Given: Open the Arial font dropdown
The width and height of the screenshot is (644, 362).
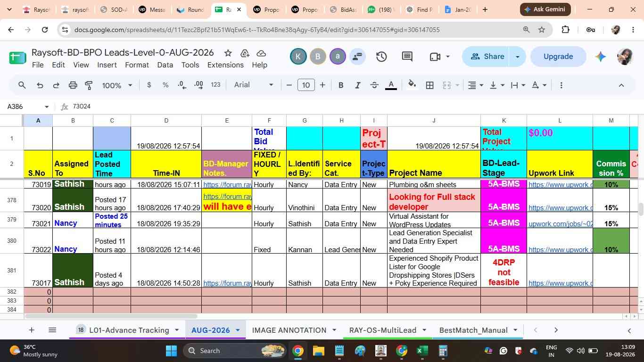Looking at the screenshot, I should click(x=254, y=85).
